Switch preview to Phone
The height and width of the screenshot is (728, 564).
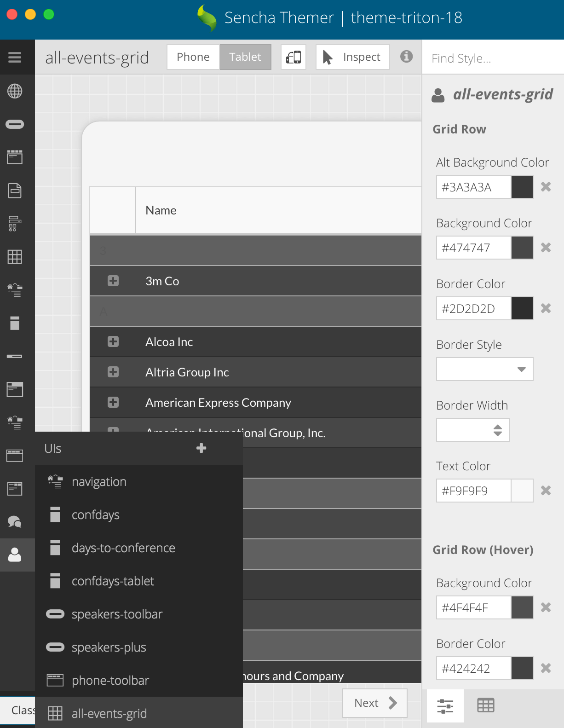point(193,57)
